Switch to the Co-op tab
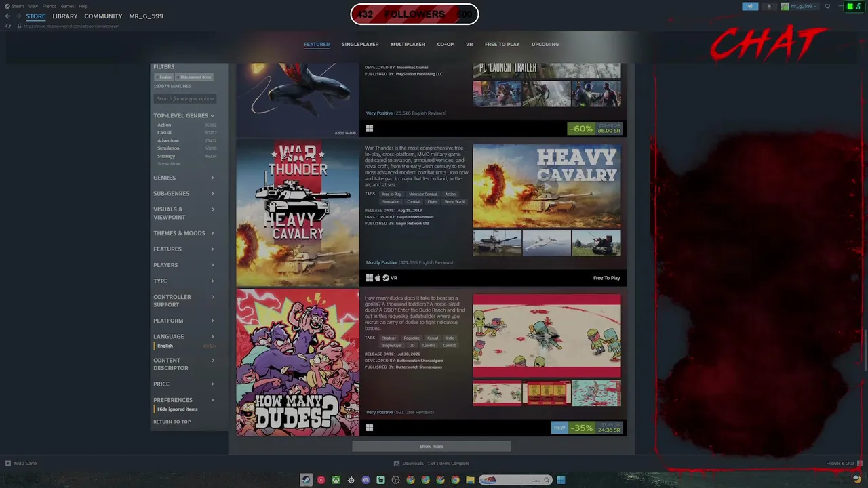This screenshot has width=868, height=488. click(x=445, y=45)
